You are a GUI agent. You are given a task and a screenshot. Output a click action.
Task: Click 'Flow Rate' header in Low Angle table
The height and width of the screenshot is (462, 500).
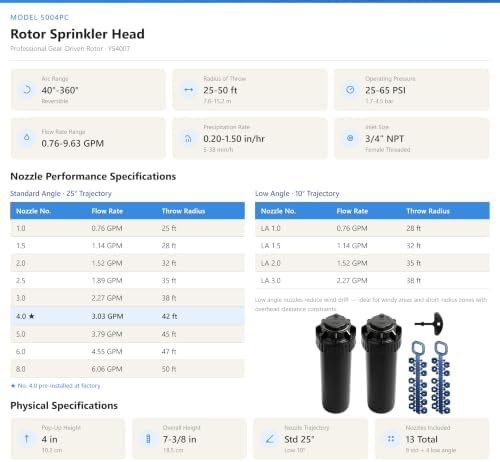(x=352, y=211)
